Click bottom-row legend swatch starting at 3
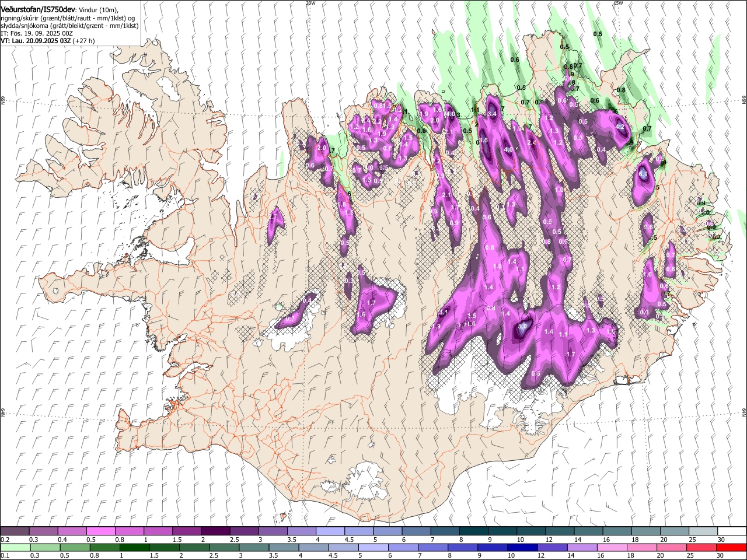 coord(253,547)
